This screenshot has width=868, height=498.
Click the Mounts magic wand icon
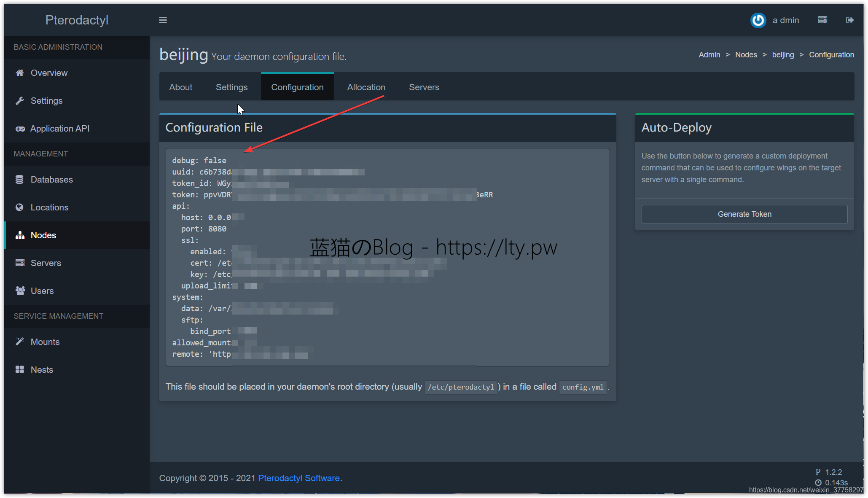19,342
